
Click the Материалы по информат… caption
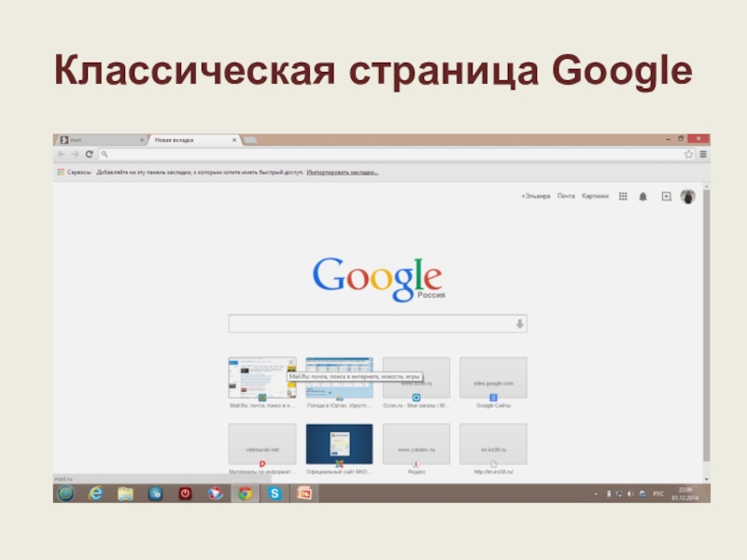[262, 472]
